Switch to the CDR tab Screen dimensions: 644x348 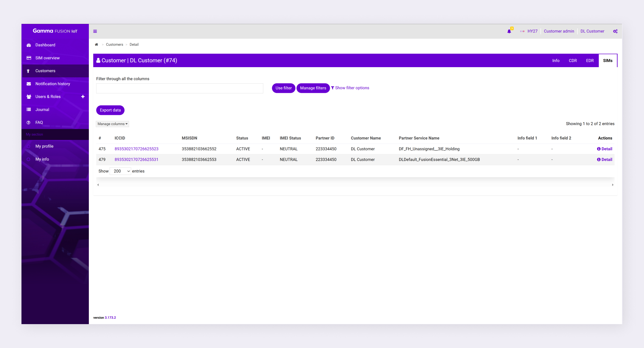tap(572, 61)
